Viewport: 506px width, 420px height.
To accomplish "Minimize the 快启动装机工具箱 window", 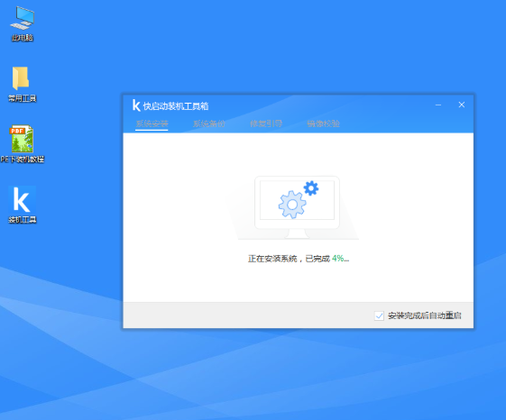I will 438,105.
